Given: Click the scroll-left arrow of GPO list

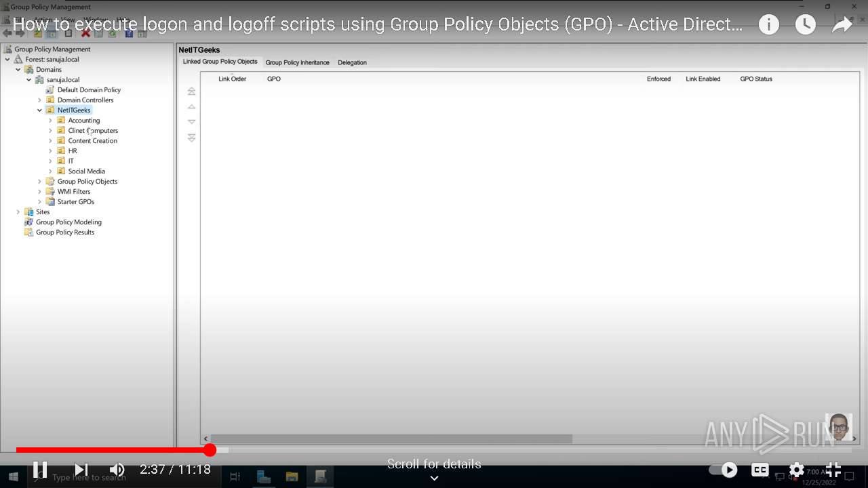Looking at the screenshot, I should tap(205, 439).
